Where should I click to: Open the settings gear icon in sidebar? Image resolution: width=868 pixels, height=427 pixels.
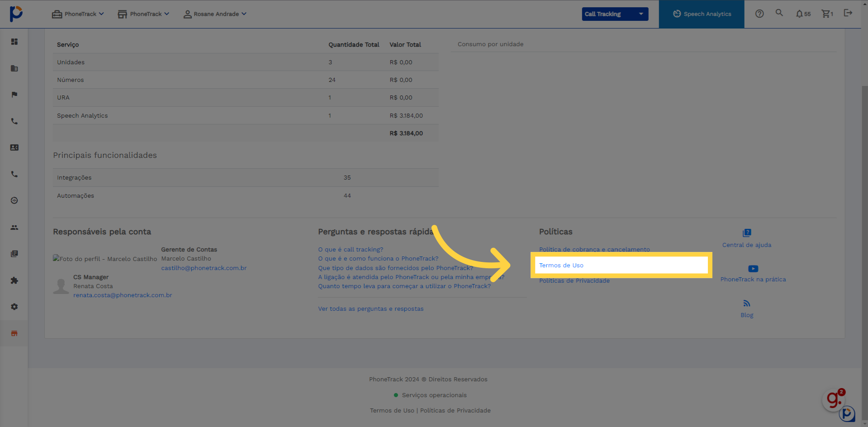click(x=14, y=307)
